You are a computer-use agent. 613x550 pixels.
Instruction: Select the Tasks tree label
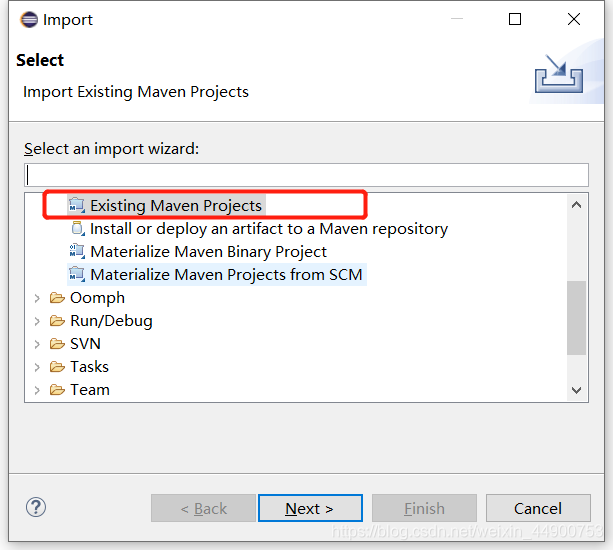(89, 367)
